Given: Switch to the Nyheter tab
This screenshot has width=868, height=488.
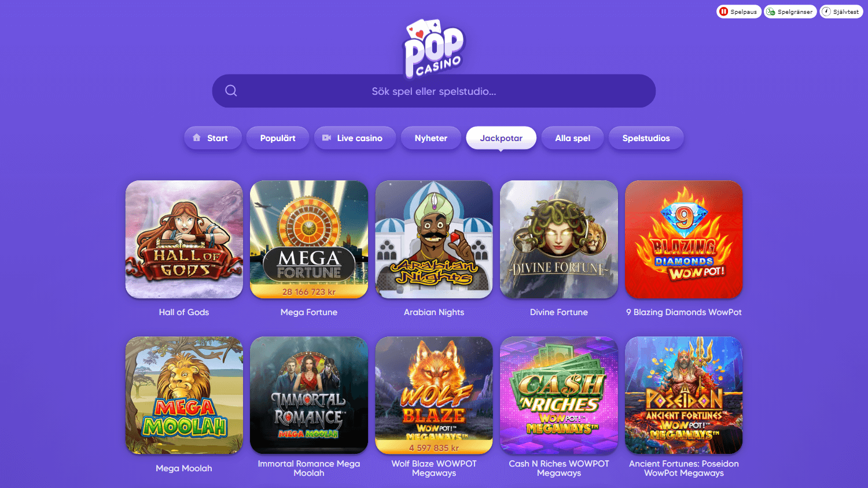Looking at the screenshot, I should [x=431, y=138].
